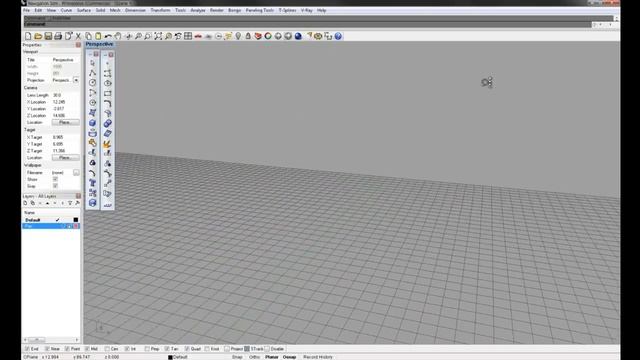This screenshot has height=360, width=640.
Task: Select the Circle tool in side toolbar
Action: 93,83
